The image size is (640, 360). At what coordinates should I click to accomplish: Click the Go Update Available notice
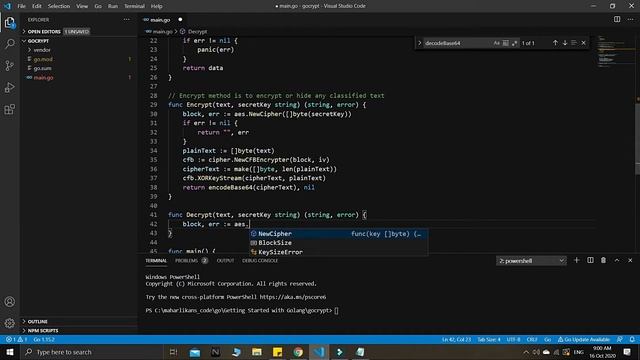click(584, 339)
